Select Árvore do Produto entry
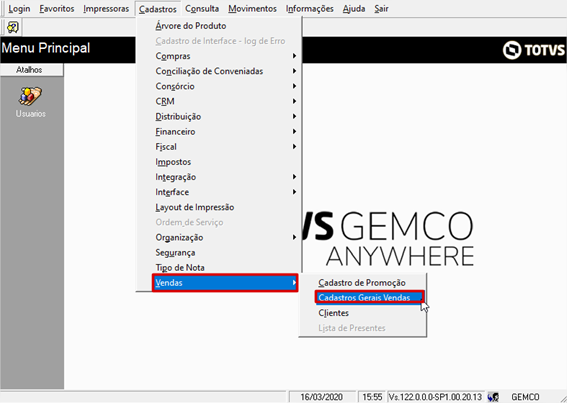Image resolution: width=567 pixels, height=403 pixels. point(218,26)
